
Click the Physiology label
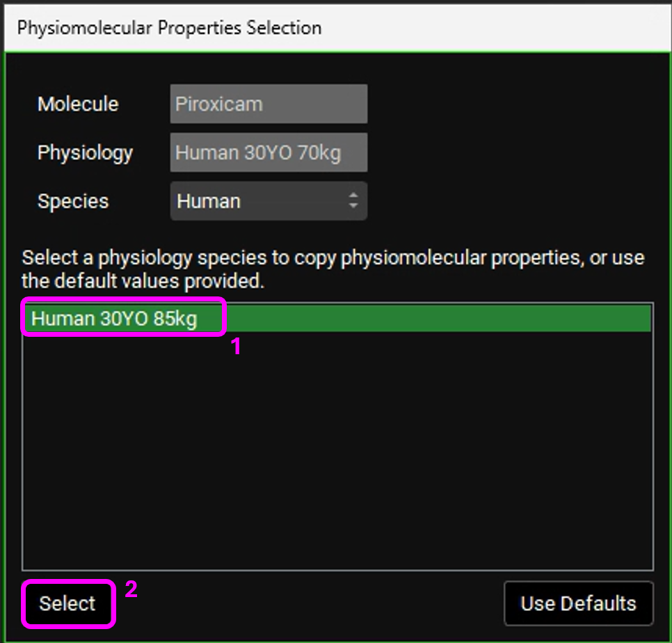(x=85, y=153)
